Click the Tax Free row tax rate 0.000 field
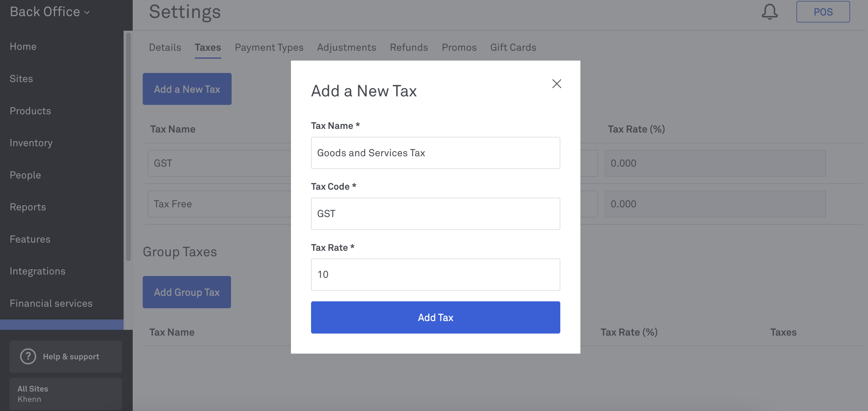Viewport: 868px width, 411px height. [715, 204]
